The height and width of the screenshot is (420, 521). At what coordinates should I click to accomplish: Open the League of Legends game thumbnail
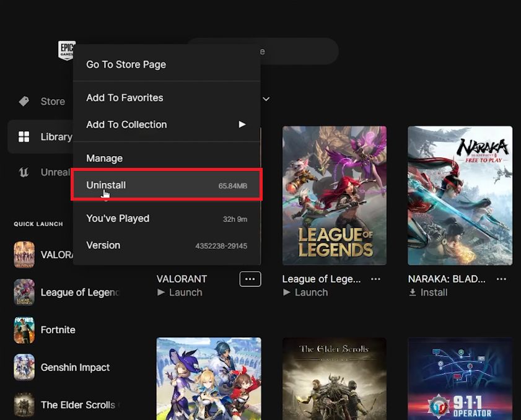click(335, 195)
